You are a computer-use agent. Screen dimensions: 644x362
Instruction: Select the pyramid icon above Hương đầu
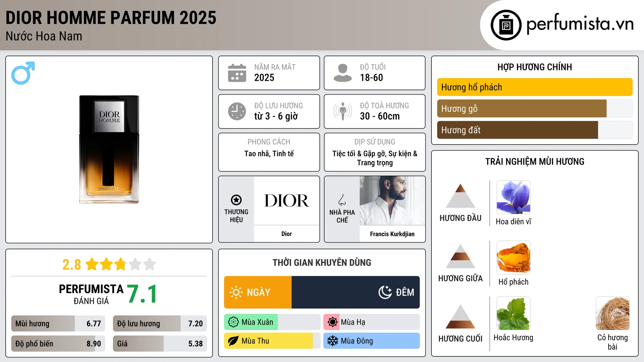point(460,196)
